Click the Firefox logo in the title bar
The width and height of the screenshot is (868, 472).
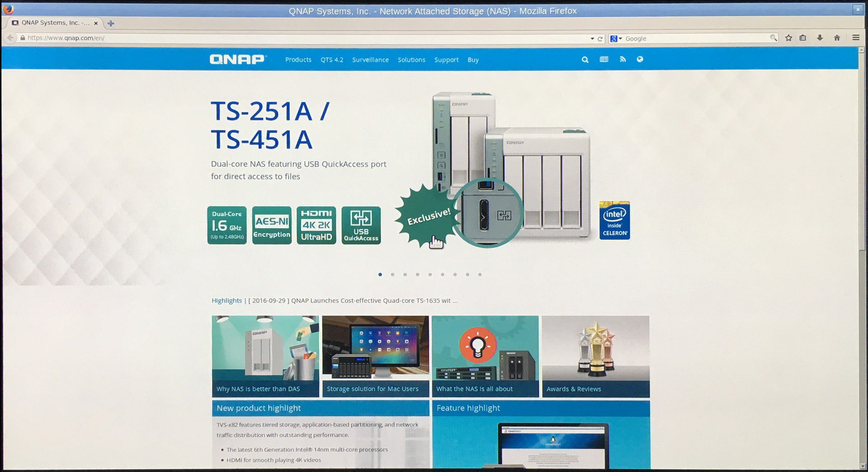8,9
